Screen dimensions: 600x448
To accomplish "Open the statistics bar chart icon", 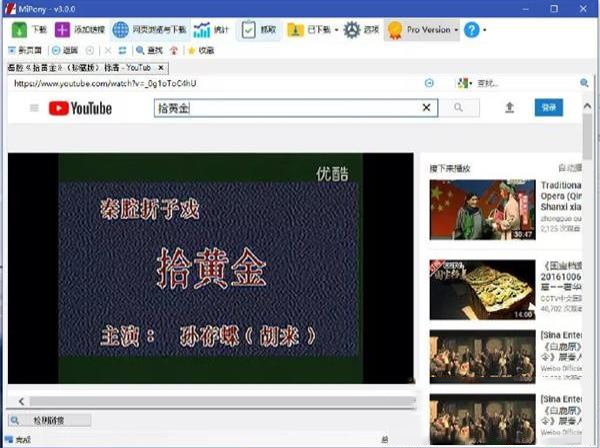I will [202, 29].
